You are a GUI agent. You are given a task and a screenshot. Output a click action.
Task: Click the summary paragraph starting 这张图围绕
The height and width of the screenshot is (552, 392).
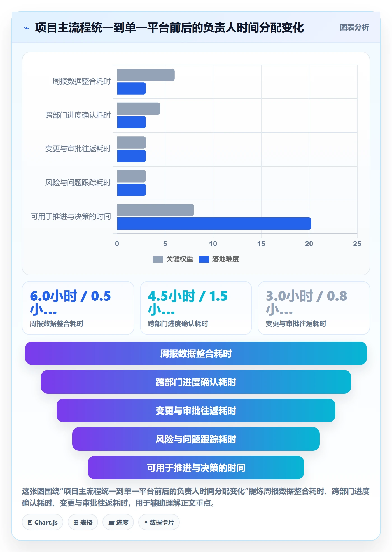tap(196, 497)
